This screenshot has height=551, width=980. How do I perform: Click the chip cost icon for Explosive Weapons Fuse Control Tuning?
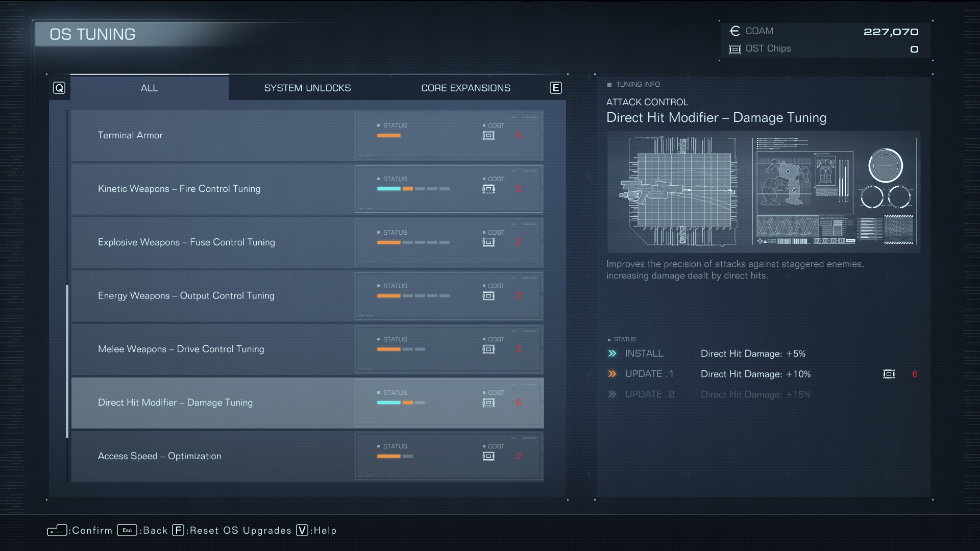(x=488, y=241)
